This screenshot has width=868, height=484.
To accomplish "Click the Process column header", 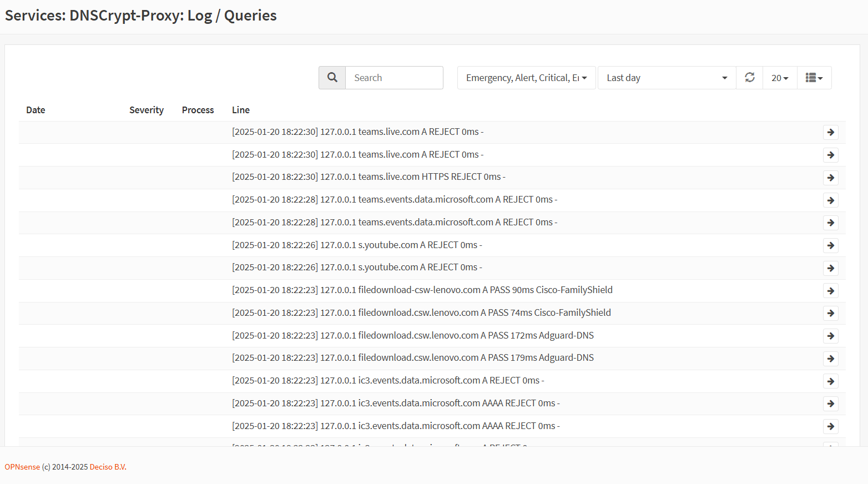I will point(198,110).
